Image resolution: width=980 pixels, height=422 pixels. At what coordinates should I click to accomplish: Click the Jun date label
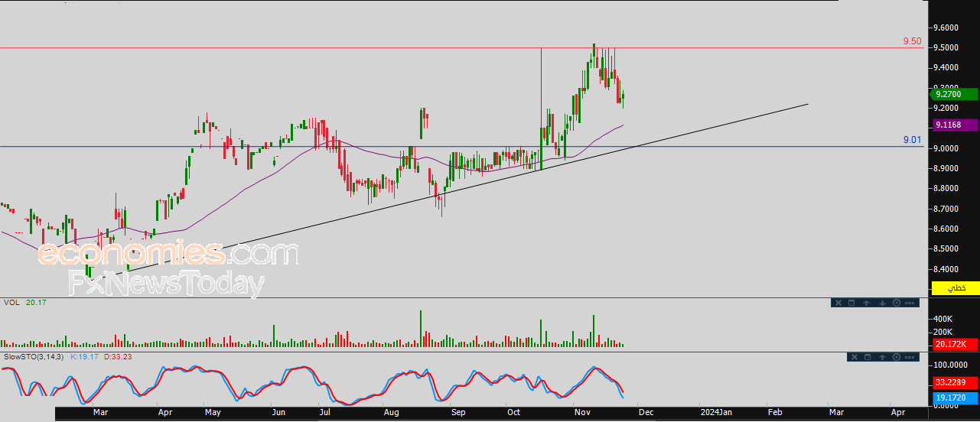coord(278,412)
